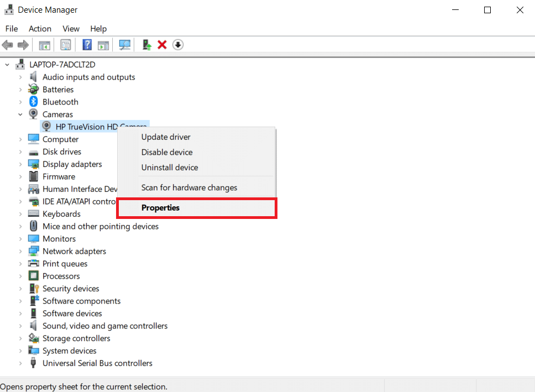Click the Network adapters icon

click(x=33, y=251)
